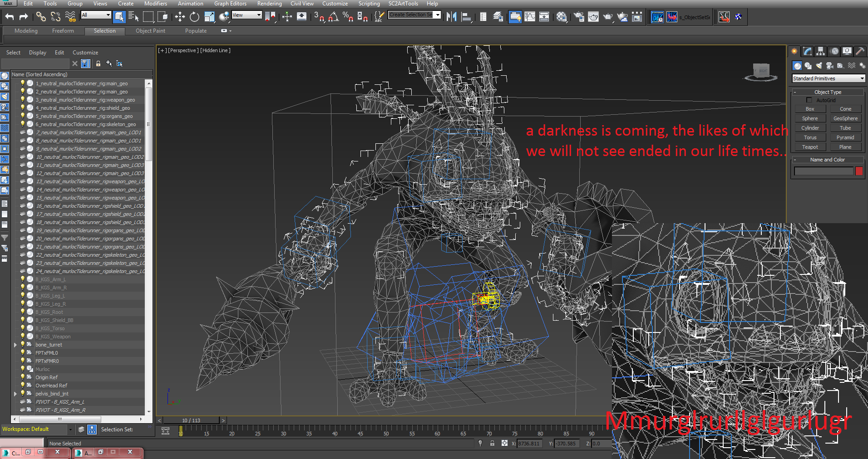This screenshot has width=868, height=459.
Task: Switch to the Hierarchy command panel tab
Action: coord(820,51)
